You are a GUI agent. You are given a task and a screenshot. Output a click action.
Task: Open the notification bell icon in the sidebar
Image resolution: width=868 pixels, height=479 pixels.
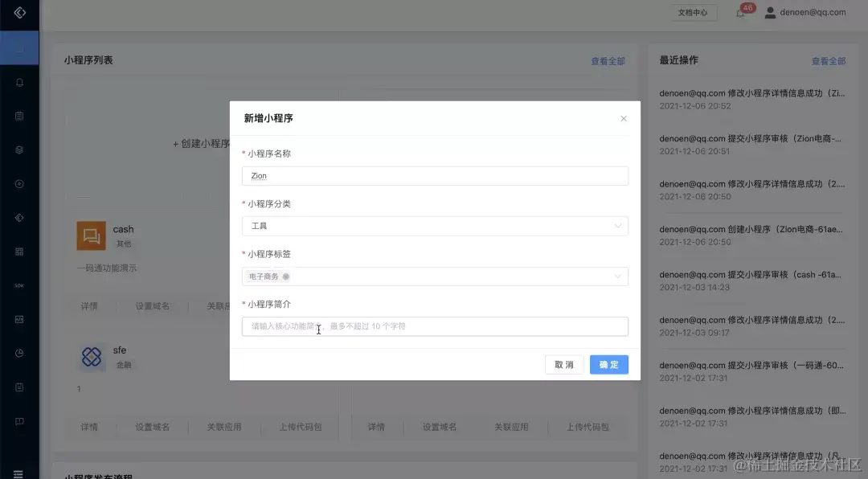pyautogui.click(x=18, y=81)
